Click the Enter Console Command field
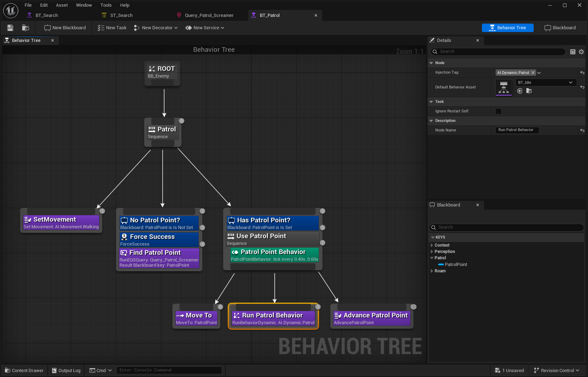The width and height of the screenshot is (588, 377). (x=169, y=370)
